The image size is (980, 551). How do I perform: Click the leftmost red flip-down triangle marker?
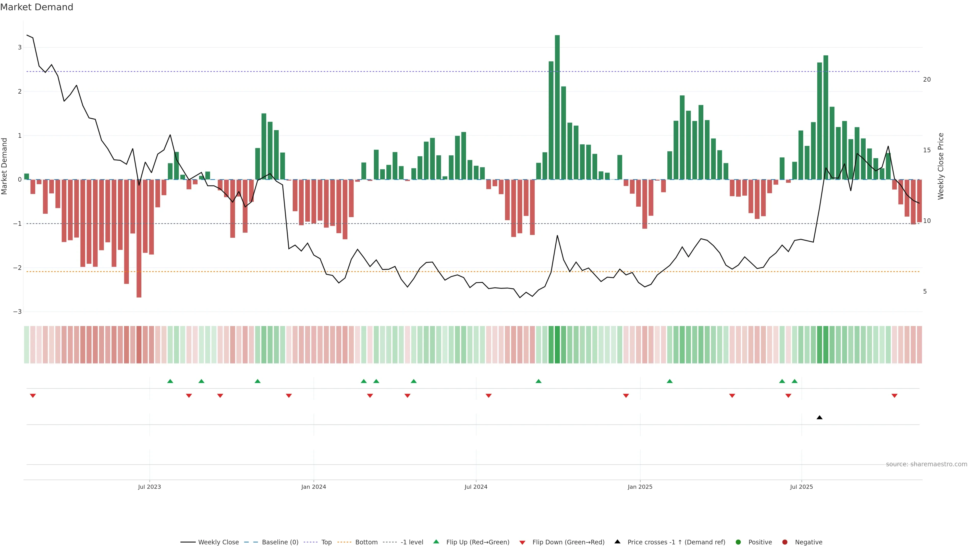pyautogui.click(x=33, y=396)
